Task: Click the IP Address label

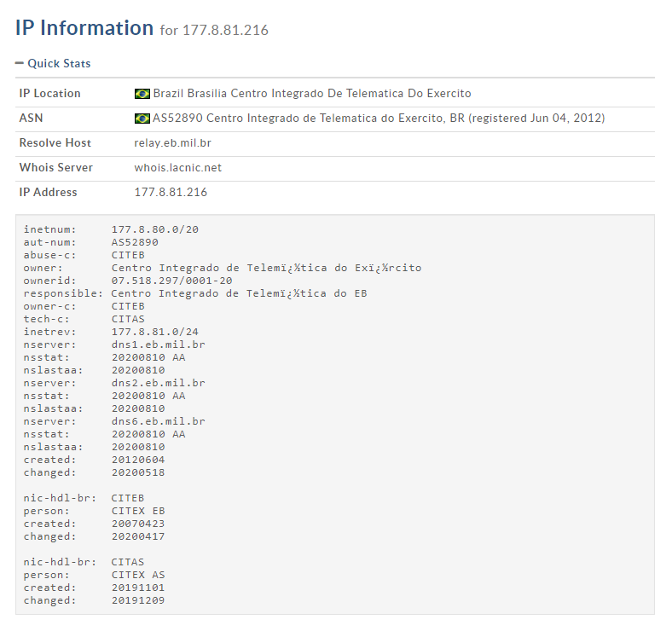Action: [48, 192]
